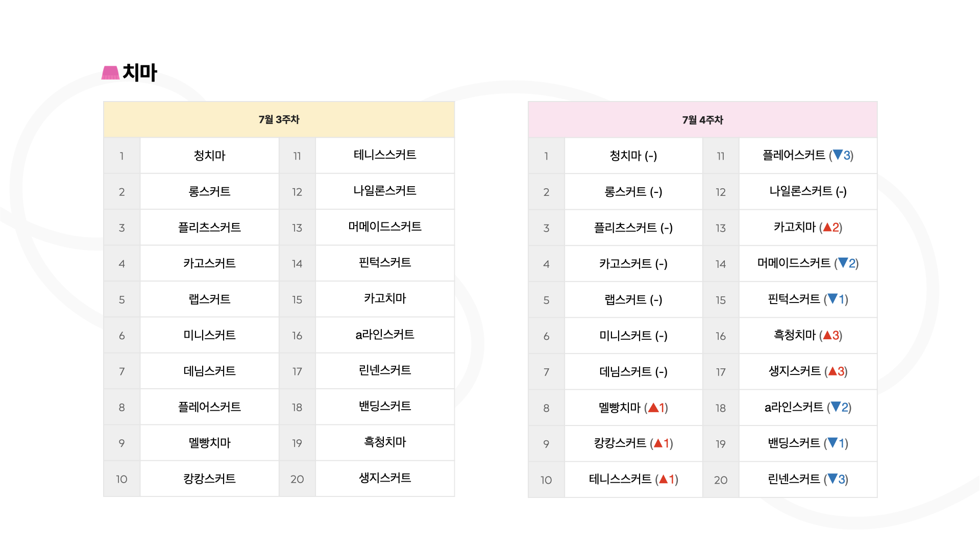Select the 7월 4주차 table header
Image resolution: width=980 pixels, height=551 pixels.
point(702,120)
